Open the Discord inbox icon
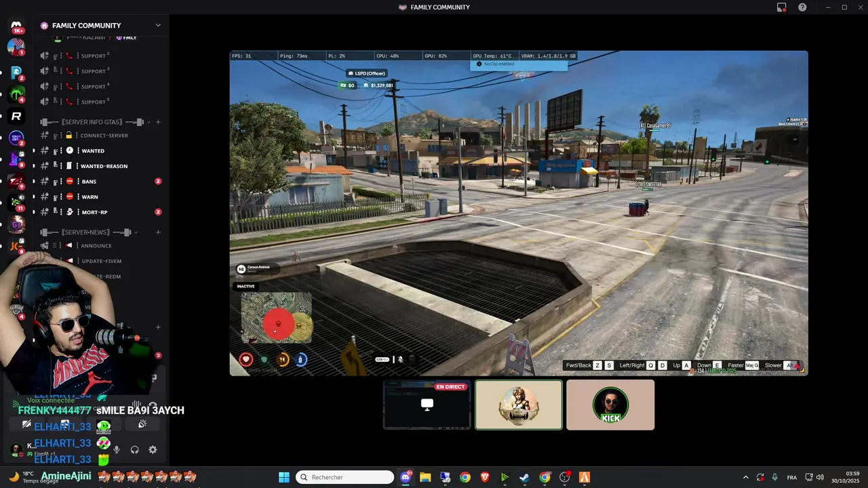 [782, 7]
